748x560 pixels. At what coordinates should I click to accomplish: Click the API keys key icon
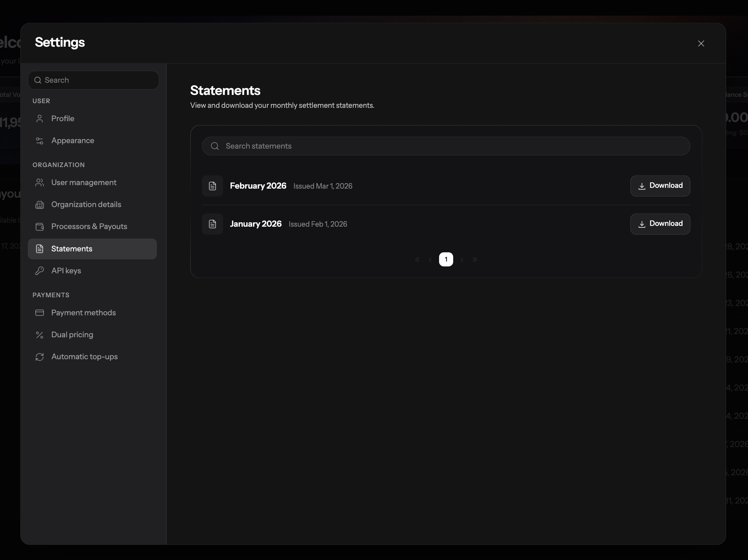click(x=40, y=271)
